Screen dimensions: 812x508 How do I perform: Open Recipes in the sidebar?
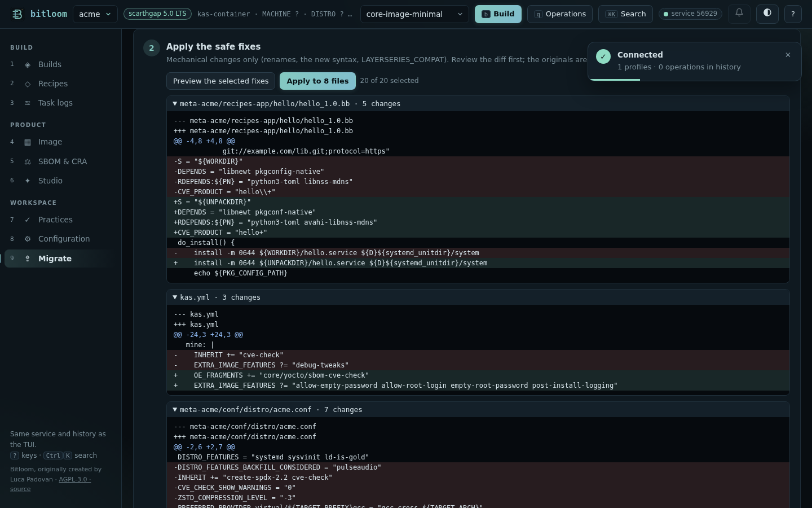click(61, 84)
